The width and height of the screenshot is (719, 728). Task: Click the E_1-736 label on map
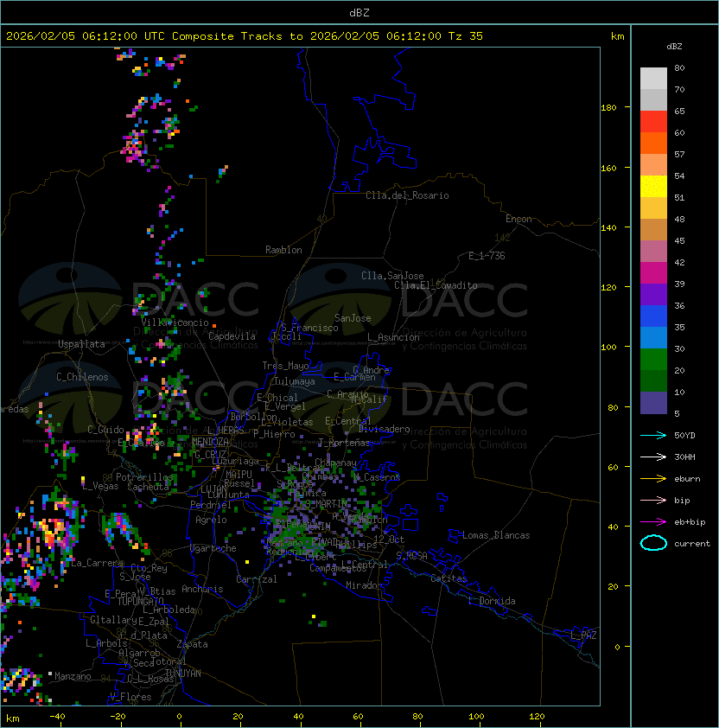(487, 256)
